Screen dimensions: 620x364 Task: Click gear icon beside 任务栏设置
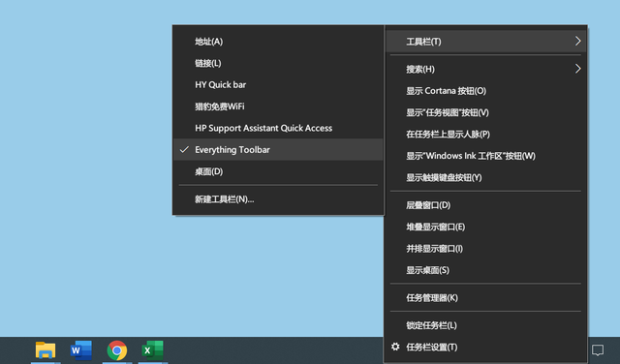(395, 347)
